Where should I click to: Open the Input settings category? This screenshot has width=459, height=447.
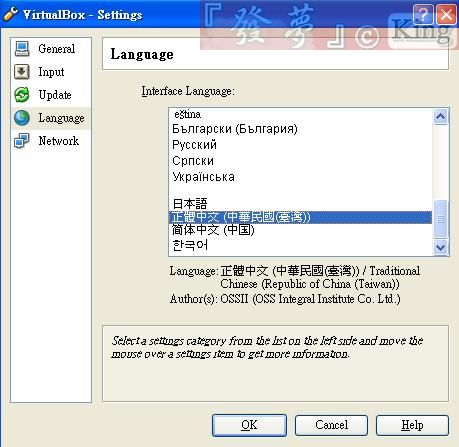[51, 72]
